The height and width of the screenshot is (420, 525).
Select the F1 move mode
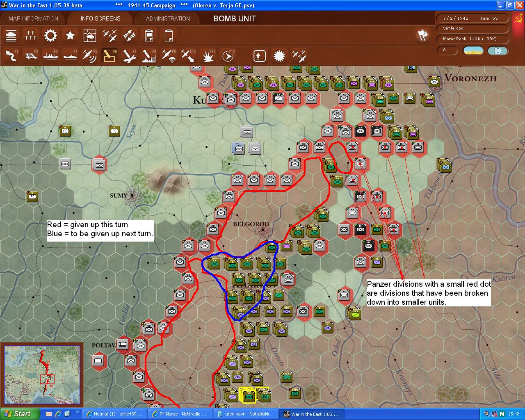tap(11, 56)
